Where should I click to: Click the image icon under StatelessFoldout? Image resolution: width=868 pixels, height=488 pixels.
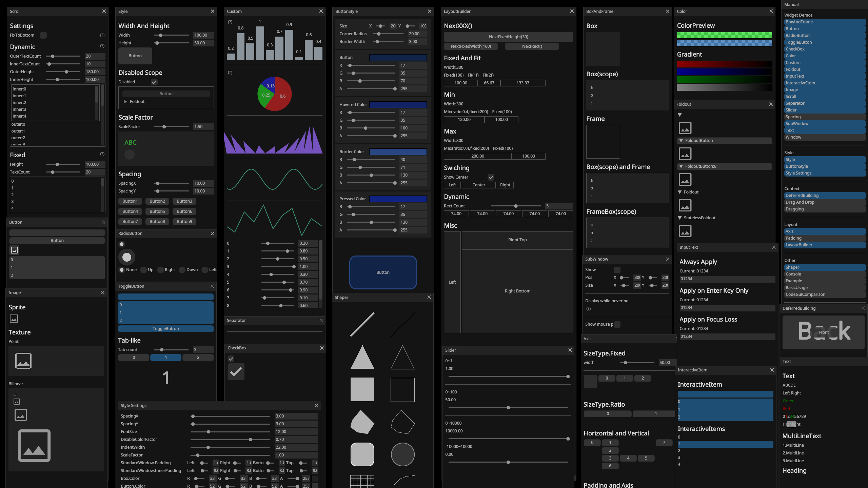click(685, 231)
